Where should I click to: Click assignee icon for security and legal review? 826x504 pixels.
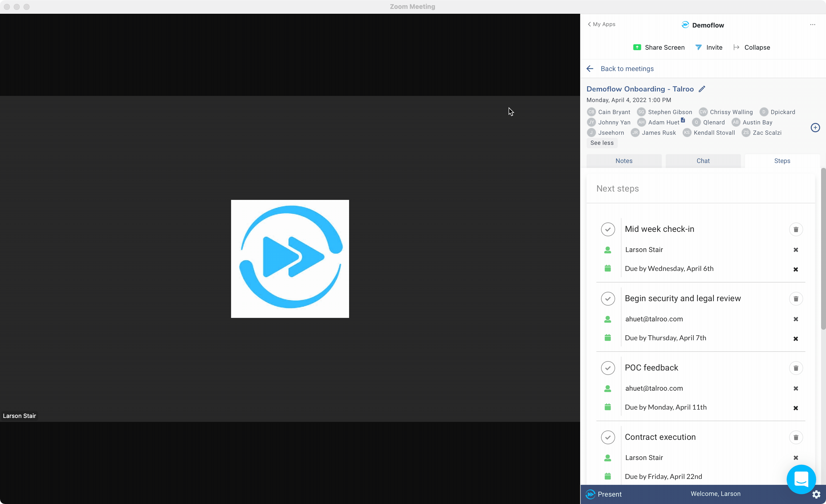[607, 319]
